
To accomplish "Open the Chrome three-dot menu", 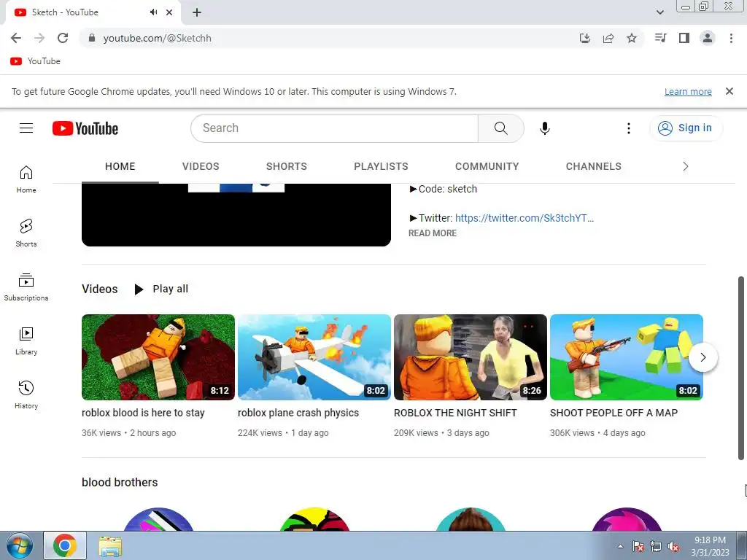I will pos(731,38).
